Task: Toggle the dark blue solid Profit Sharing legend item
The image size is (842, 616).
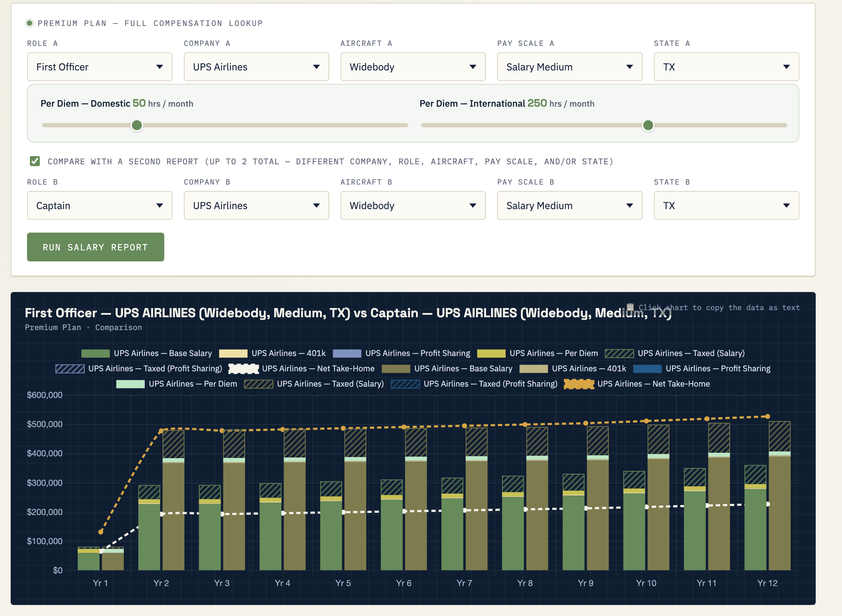Action: (702, 368)
